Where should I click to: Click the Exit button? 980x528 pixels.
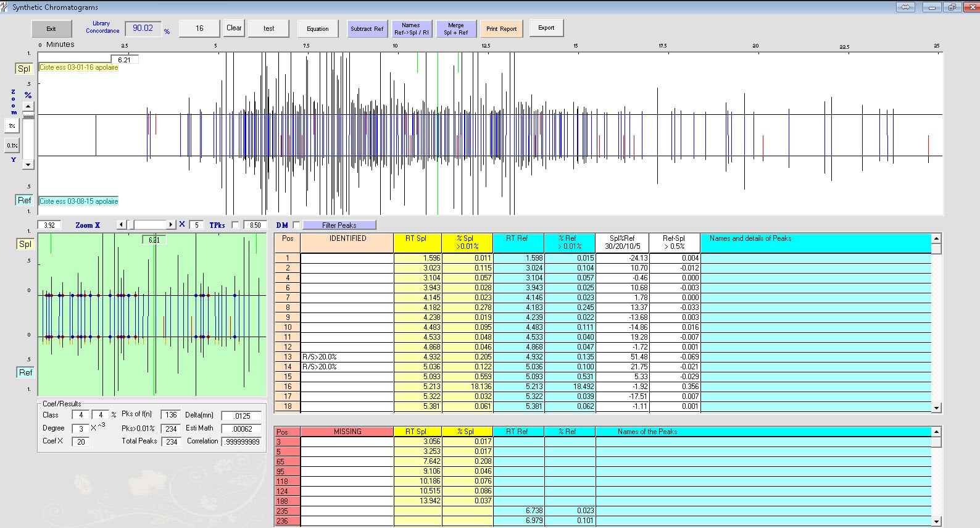pos(51,28)
